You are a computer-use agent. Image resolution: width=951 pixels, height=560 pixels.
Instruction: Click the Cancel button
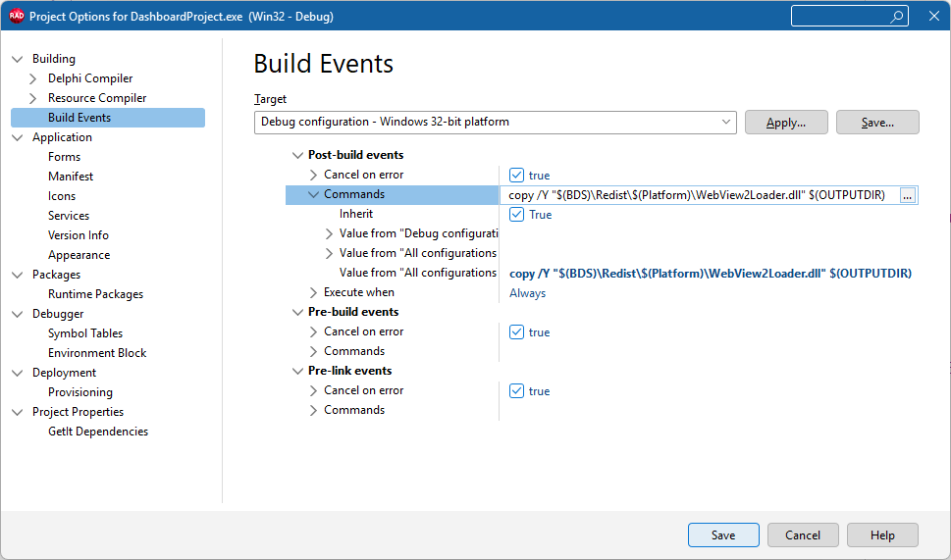click(803, 535)
